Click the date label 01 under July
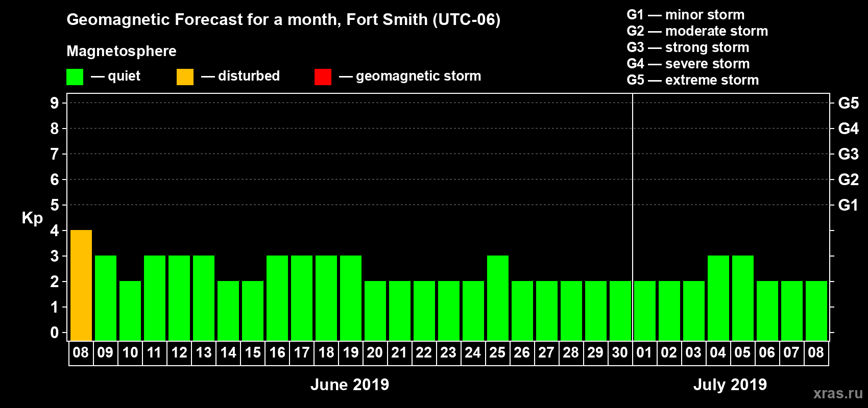 [644, 352]
